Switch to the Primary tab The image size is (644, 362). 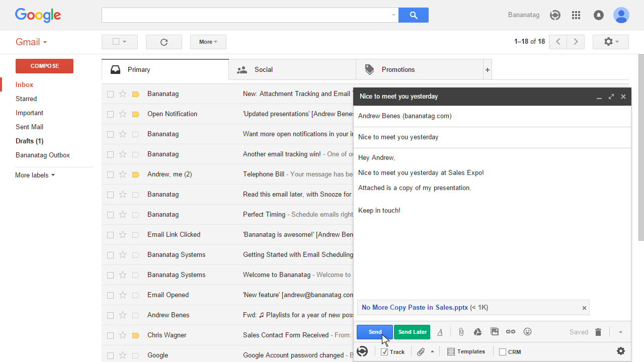click(x=165, y=70)
